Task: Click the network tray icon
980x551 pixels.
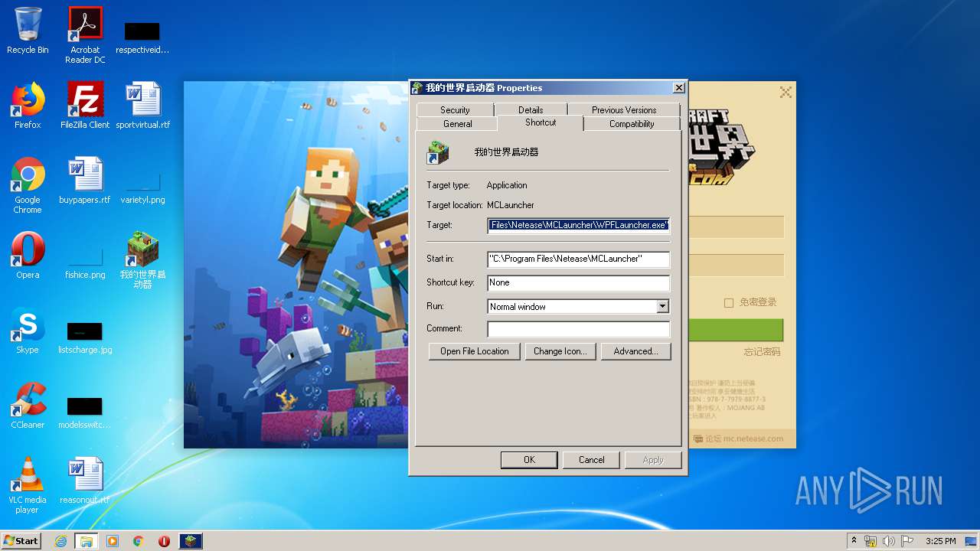Action: [x=871, y=541]
